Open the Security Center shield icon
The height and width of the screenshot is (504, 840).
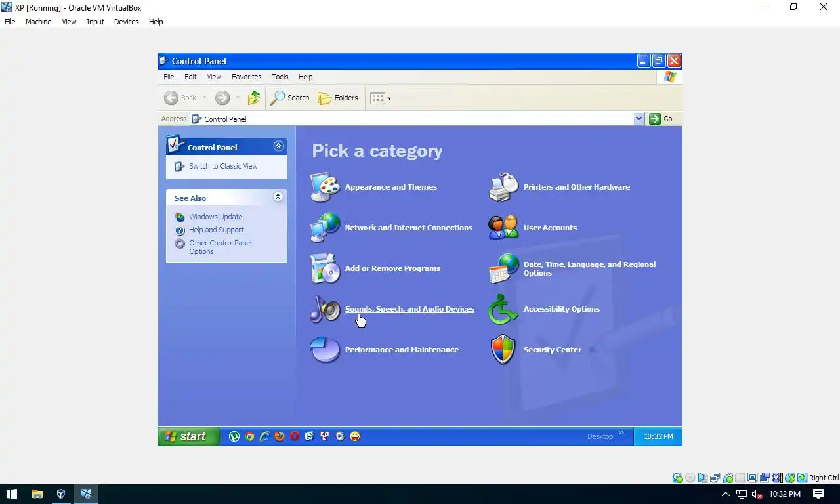(503, 350)
